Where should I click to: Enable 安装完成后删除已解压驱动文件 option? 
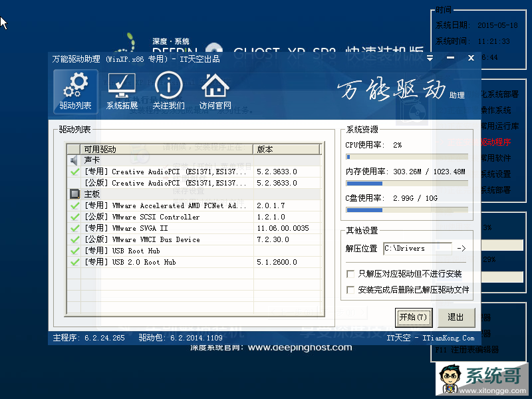tap(350, 290)
